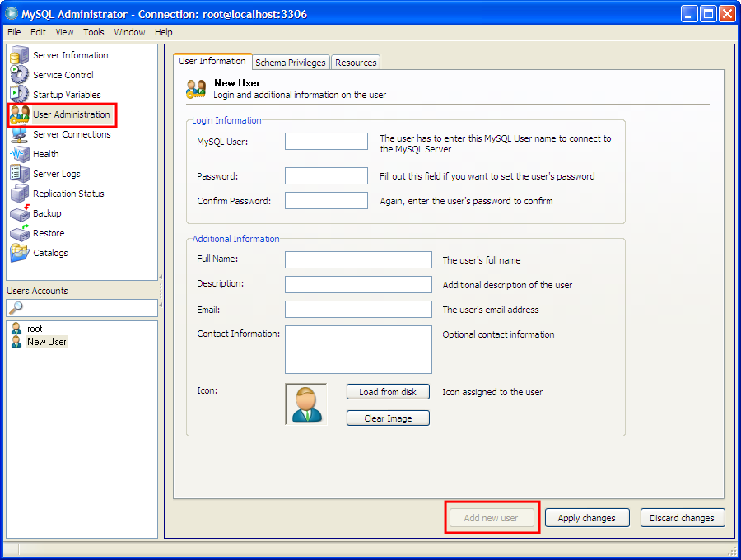
Task: Click the Description input field
Action: (358, 284)
